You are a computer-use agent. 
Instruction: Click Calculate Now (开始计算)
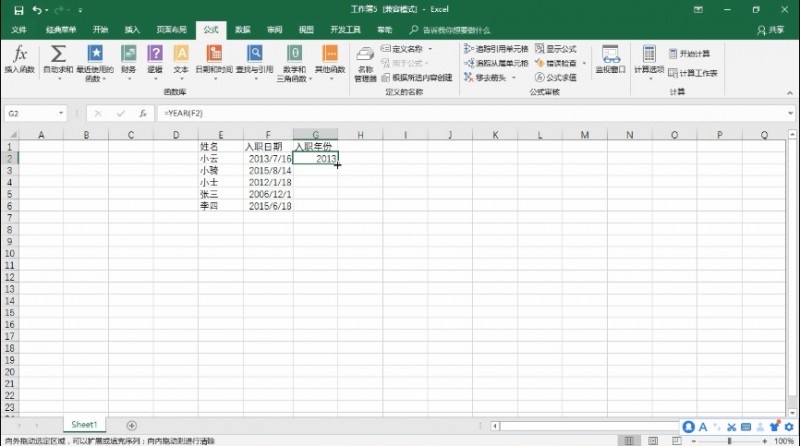pyautogui.click(x=689, y=54)
